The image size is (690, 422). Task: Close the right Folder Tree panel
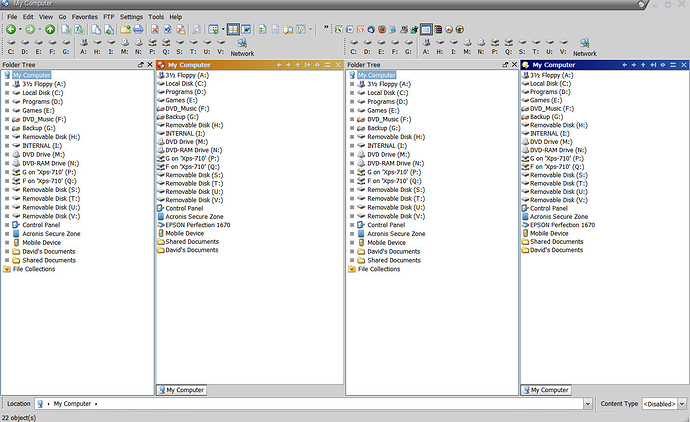513,65
